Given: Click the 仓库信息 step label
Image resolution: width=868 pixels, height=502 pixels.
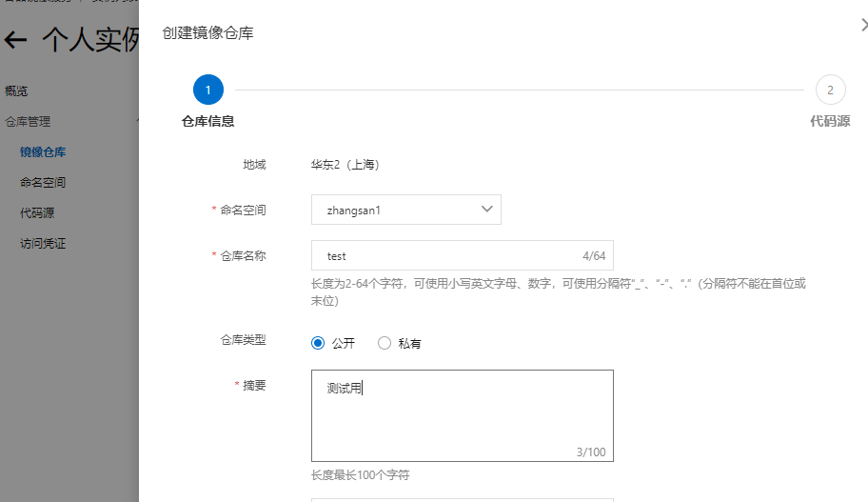Looking at the screenshot, I should (208, 121).
